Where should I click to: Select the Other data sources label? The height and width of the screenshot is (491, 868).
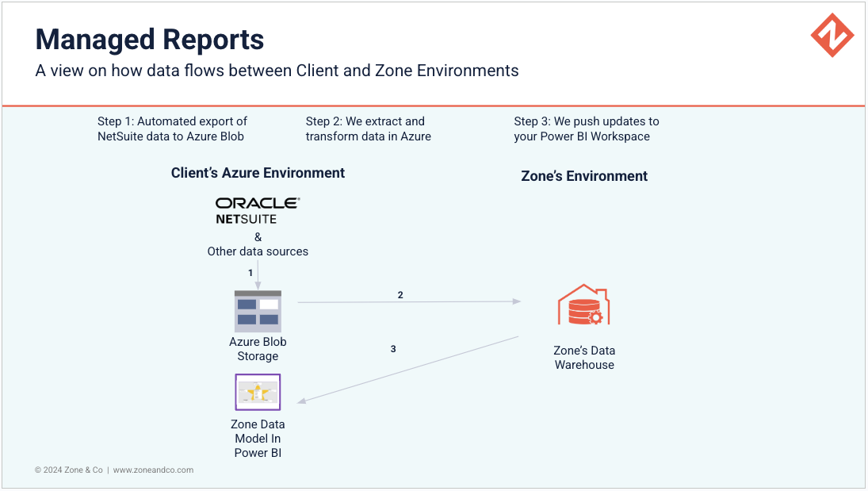(258, 251)
